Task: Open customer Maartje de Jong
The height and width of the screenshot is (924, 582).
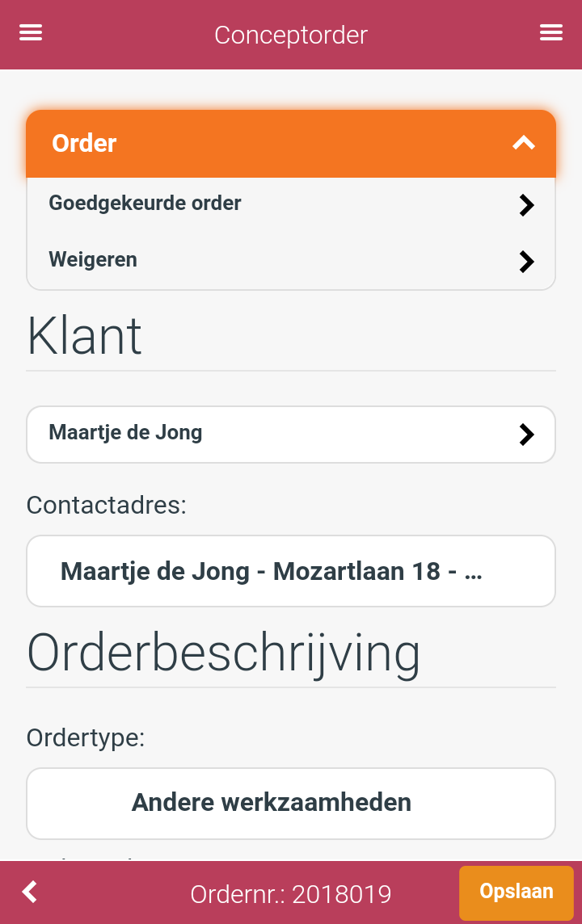Action: point(291,435)
